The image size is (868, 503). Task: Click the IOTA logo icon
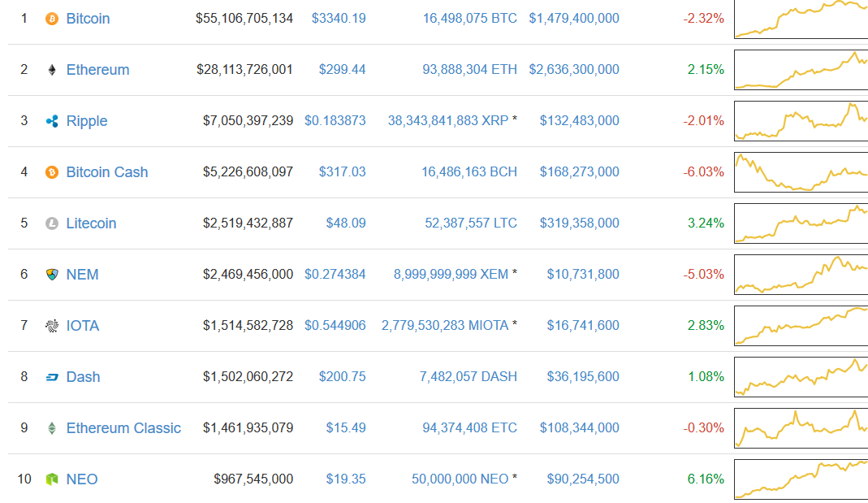pos(52,326)
